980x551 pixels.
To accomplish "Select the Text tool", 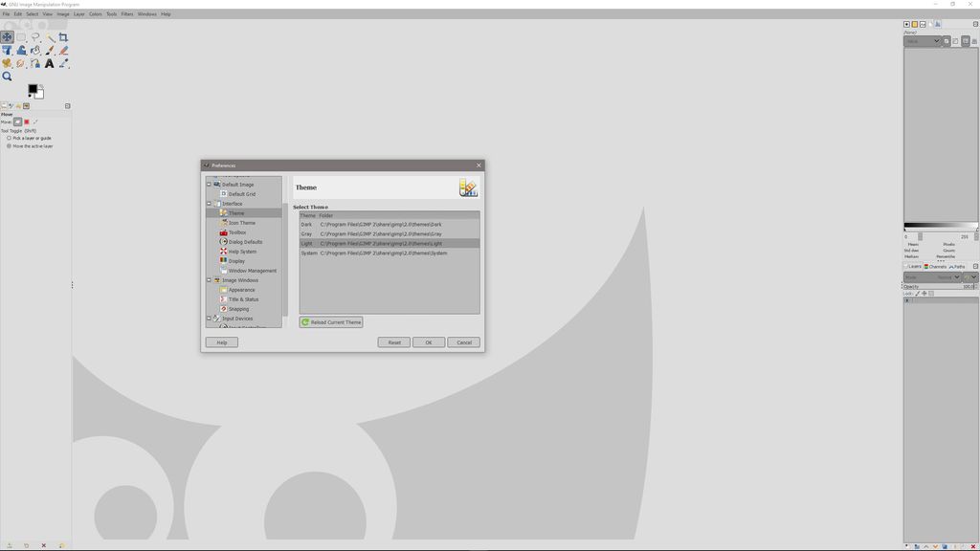I will 49,64.
